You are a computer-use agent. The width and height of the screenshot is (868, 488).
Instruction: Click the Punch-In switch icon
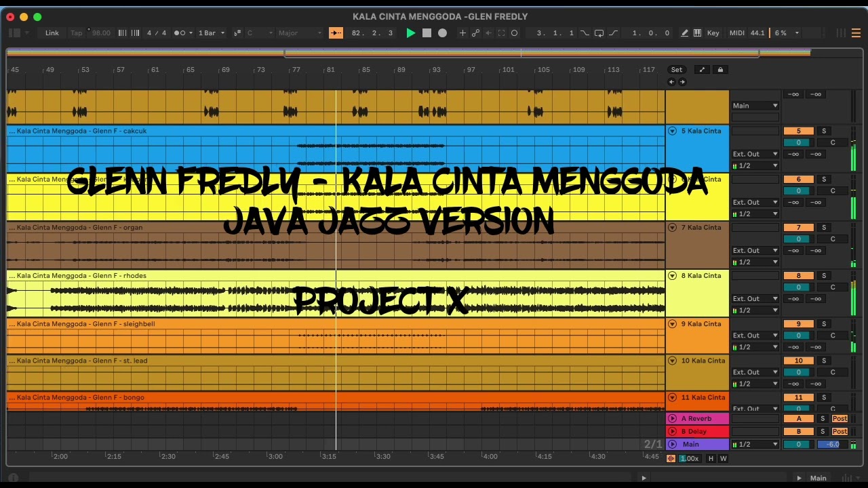tap(585, 33)
